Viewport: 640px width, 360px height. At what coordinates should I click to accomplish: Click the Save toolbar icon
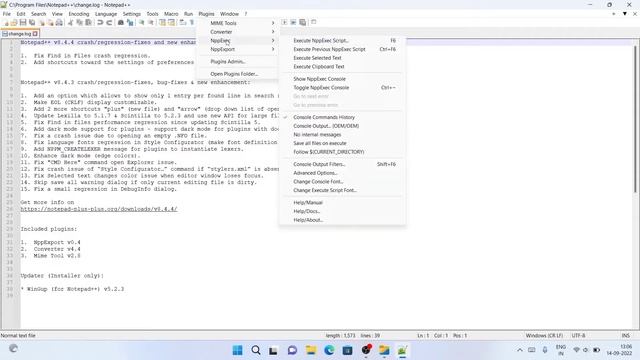pyautogui.click(x=23, y=22)
